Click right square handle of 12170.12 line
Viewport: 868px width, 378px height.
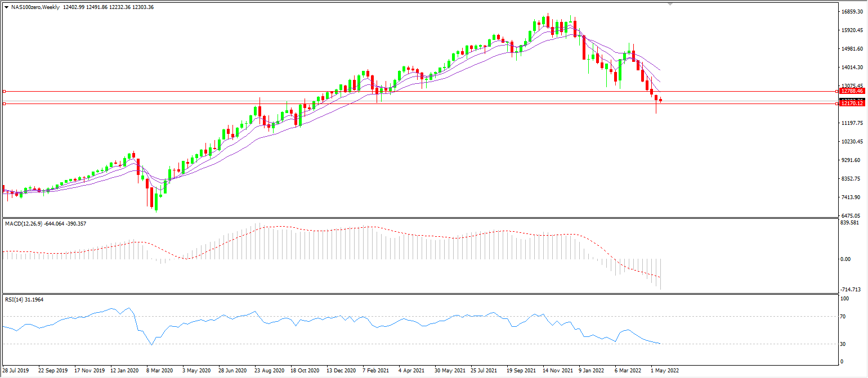[836, 104]
